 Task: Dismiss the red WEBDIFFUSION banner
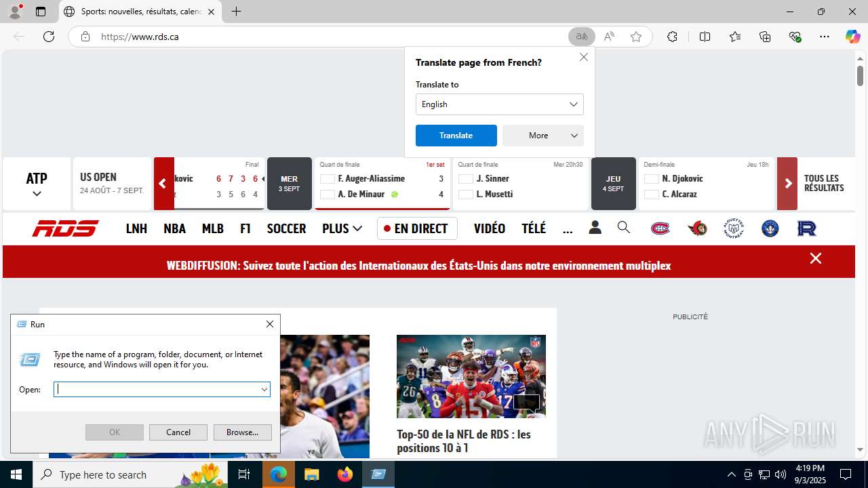816,258
